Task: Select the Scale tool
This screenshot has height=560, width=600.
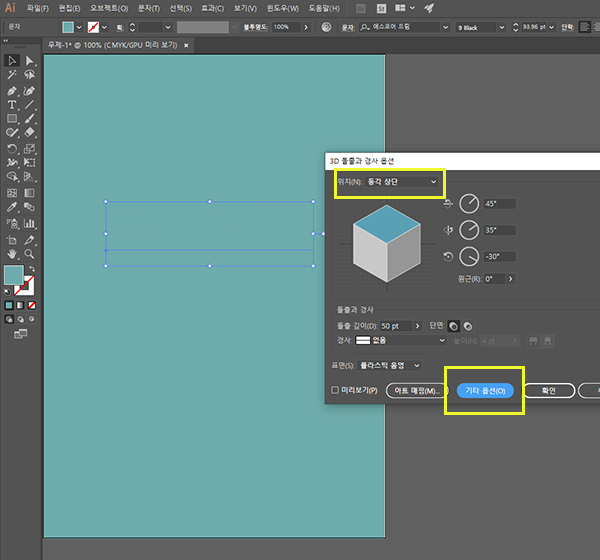Action: tap(29, 149)
